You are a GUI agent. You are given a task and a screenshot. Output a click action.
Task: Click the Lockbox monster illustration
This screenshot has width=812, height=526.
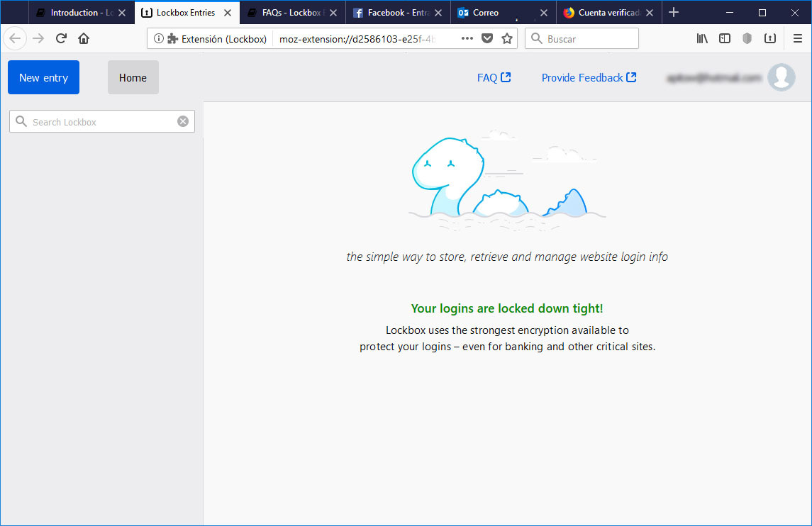click(x=507, y=179)
